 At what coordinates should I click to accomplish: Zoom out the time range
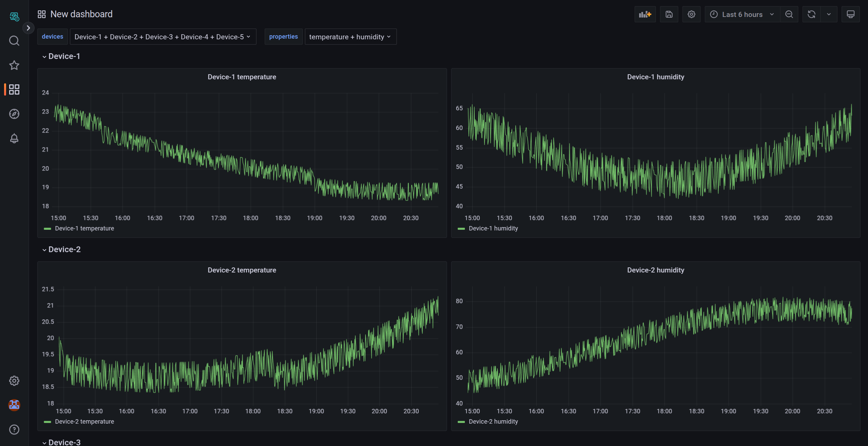[x=789, y=14]
